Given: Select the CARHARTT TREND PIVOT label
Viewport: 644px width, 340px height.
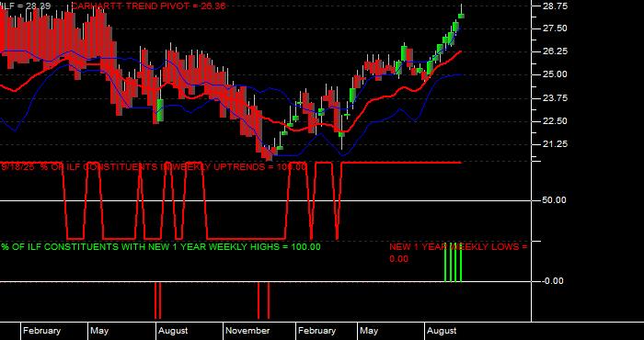Looking at the screenshot, I should click(x=149, y=6).
